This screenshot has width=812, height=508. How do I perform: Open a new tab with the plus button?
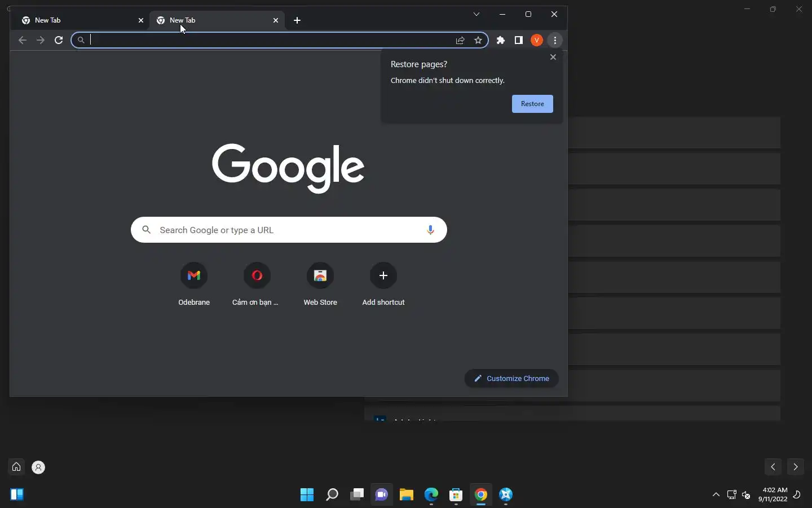(x=297, y=20)
